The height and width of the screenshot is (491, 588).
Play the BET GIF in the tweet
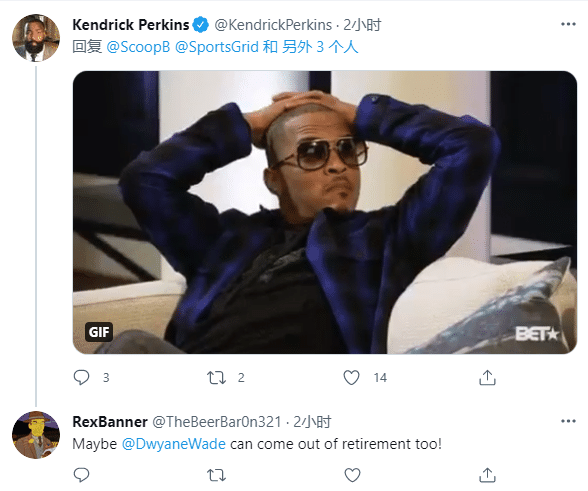point(325,212)
